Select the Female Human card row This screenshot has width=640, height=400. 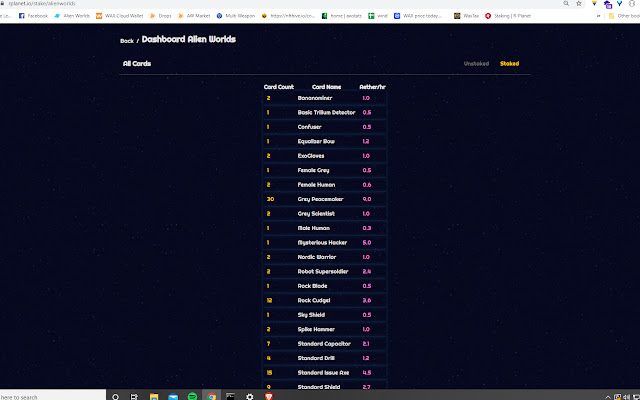324,185
